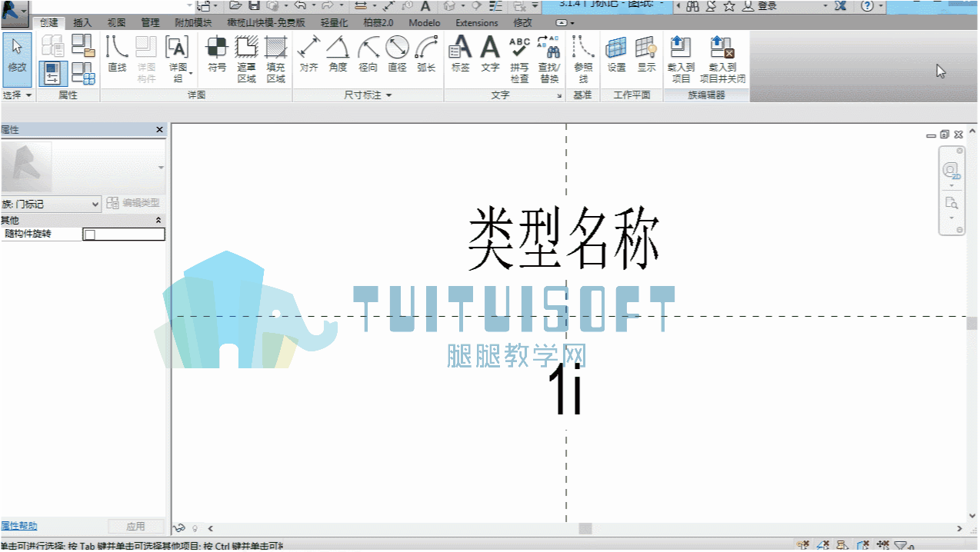Click the 直线 line tool

pyautogui.click(x=117, y=54)
